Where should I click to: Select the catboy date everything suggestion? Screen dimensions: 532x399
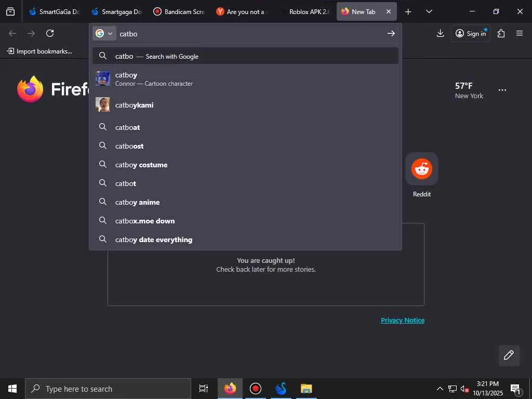click(x=245, y=239)
